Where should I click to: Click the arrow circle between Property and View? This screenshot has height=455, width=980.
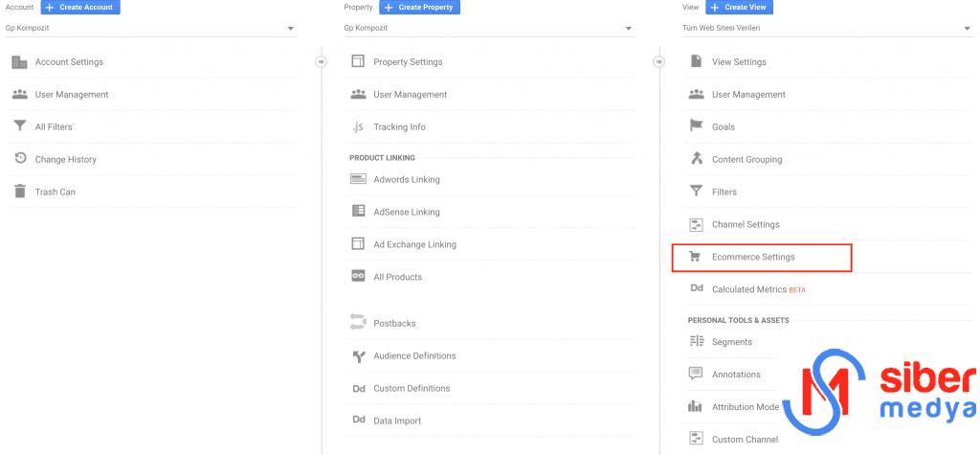coord(658,62)
